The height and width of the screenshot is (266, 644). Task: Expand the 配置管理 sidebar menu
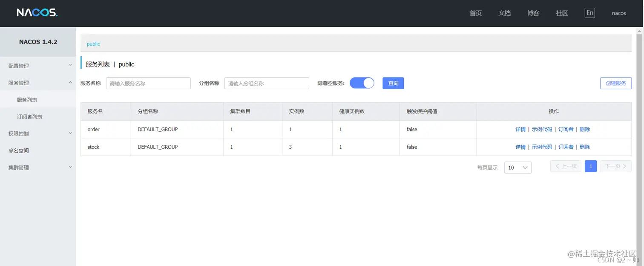click(38, 66)
